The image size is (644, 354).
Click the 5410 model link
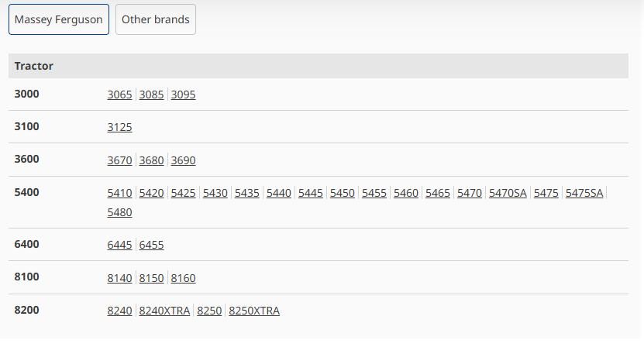pyautogui.click(x=119, y=194)
